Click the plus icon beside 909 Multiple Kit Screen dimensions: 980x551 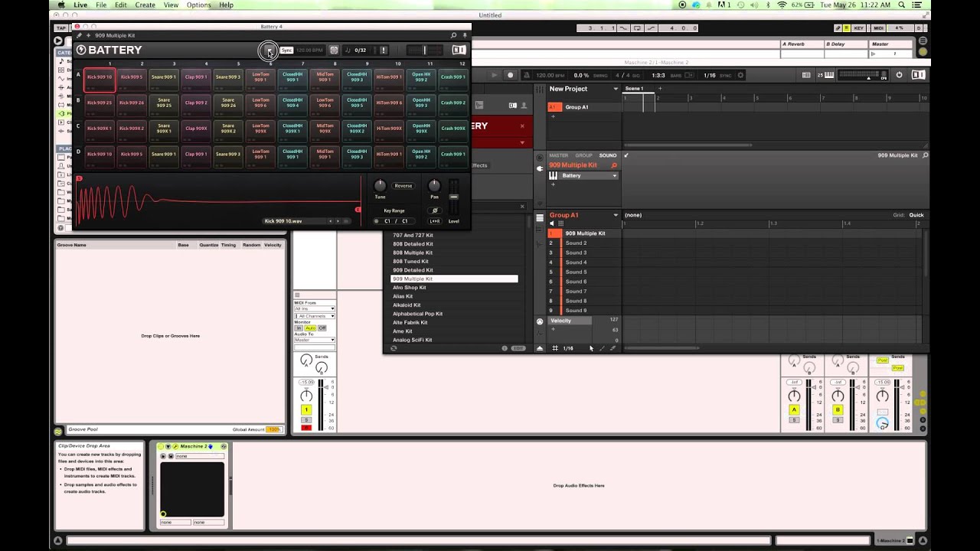coord(89,35)
